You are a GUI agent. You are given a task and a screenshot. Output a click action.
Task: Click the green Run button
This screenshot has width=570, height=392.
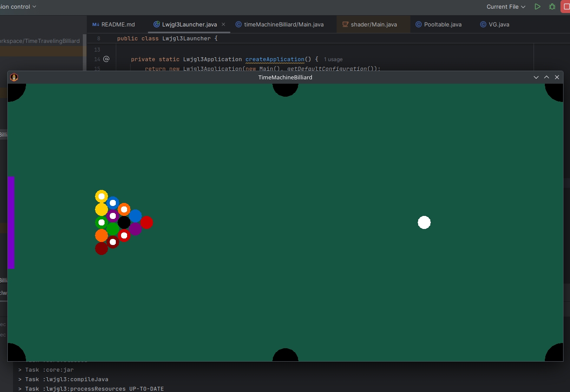tap(537, 7)
